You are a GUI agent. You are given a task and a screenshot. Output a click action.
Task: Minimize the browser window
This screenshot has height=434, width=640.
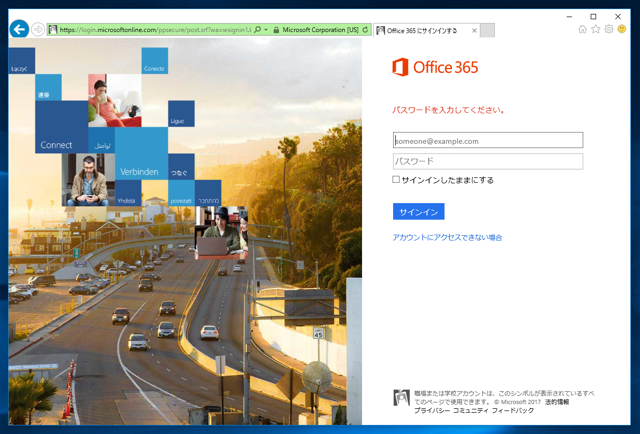coord(569,17)
